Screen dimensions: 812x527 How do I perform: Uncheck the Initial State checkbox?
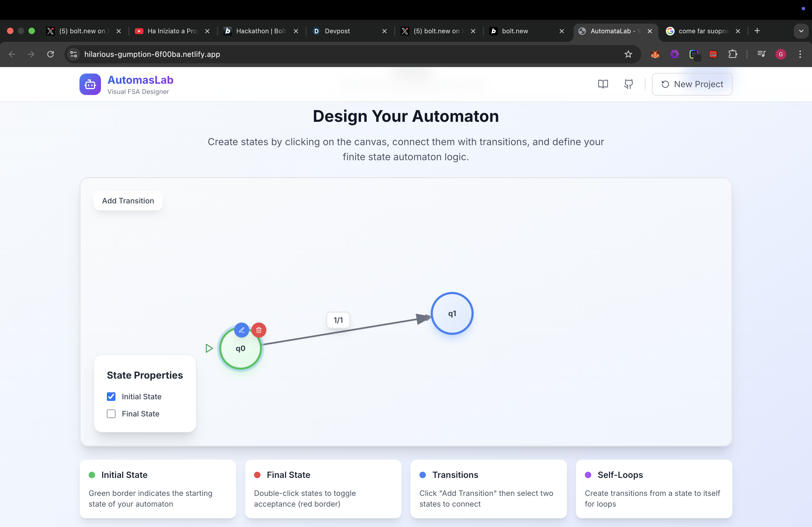[x=111, y=396]
